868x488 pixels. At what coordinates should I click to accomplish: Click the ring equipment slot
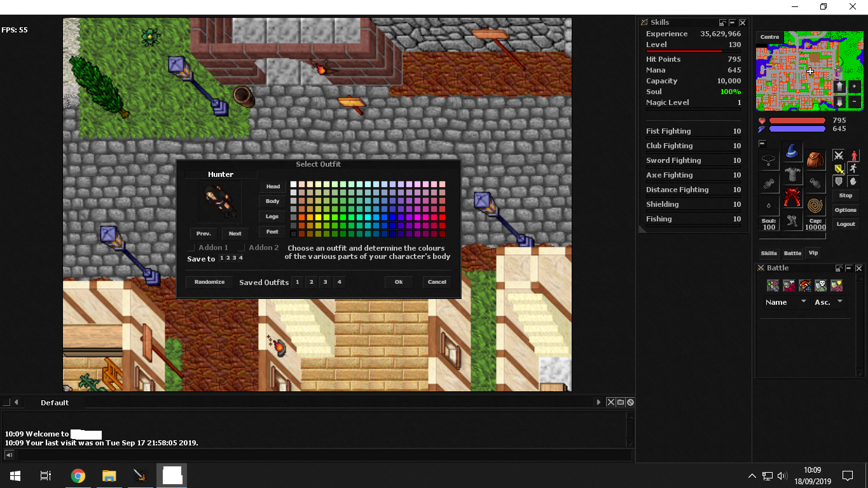[769, 205]
